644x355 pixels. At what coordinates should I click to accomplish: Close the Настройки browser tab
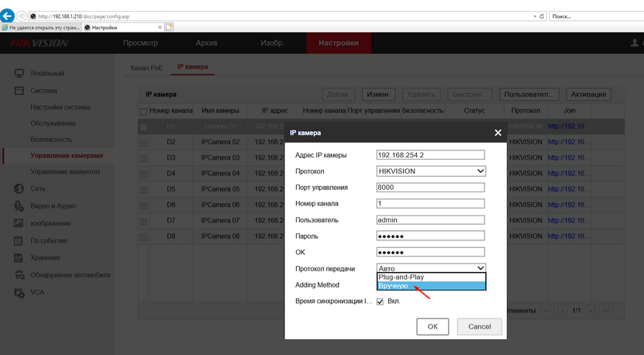click(160, 27)
